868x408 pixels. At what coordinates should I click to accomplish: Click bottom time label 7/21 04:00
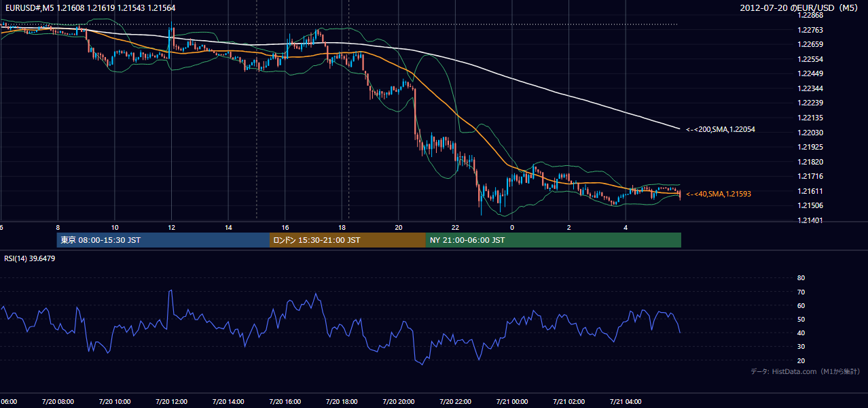(626, 402)
